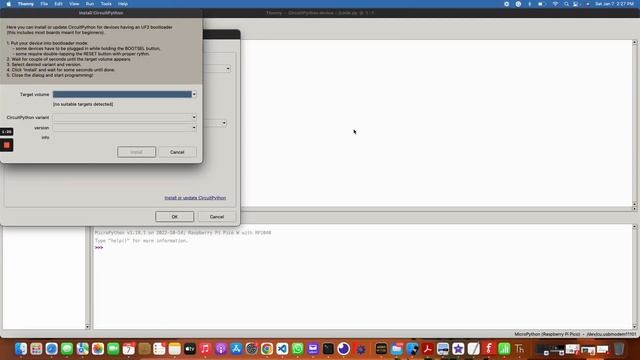The width and height of the screenshot is (640, 360).
Task: Open Messages app in the Dock
Action: [67, 349]
